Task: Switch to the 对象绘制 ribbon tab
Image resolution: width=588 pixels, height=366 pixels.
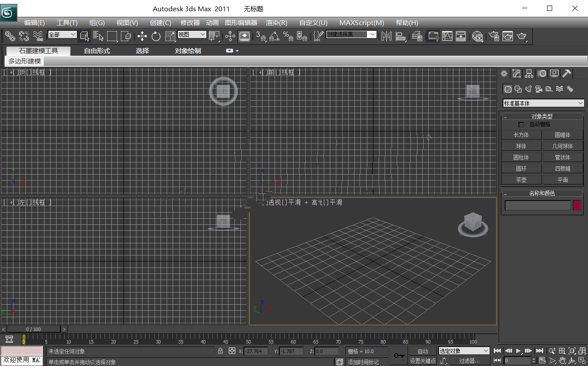Action: pos(188,51)
